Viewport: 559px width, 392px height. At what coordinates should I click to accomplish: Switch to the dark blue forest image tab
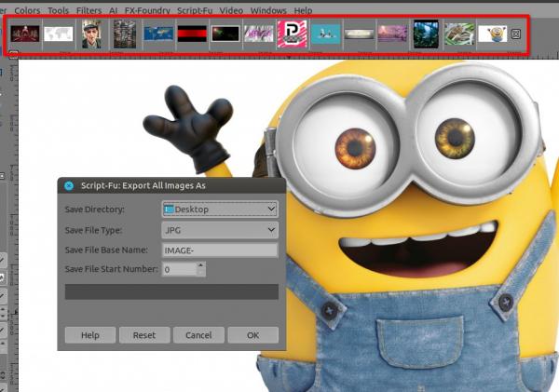426,34
